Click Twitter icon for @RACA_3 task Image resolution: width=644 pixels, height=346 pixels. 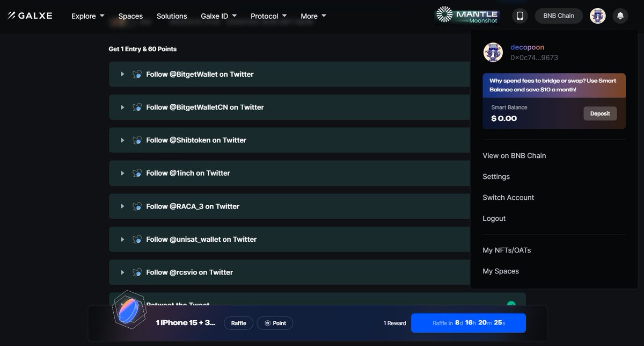pyautogui.click(x=137, y=206)
